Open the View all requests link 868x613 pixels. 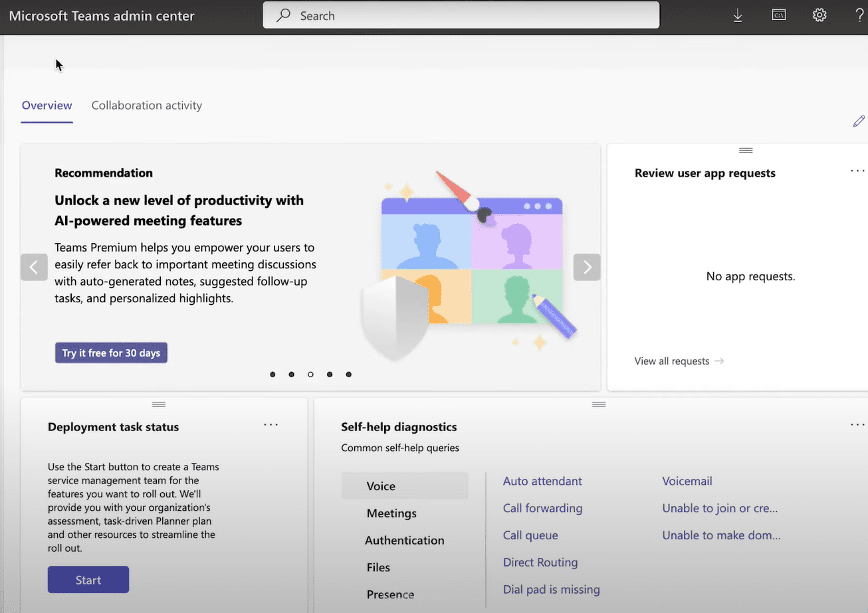click(x=679, y=361)
